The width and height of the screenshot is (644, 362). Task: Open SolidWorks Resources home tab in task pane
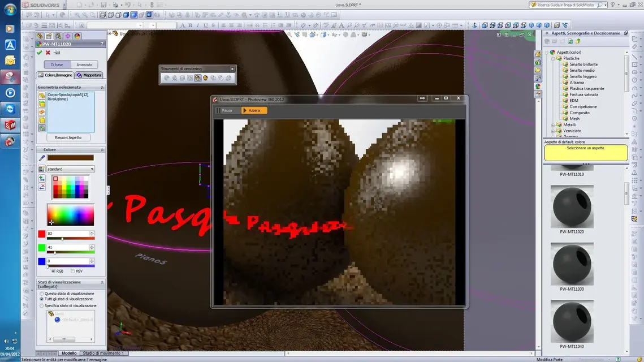[538, 54]
